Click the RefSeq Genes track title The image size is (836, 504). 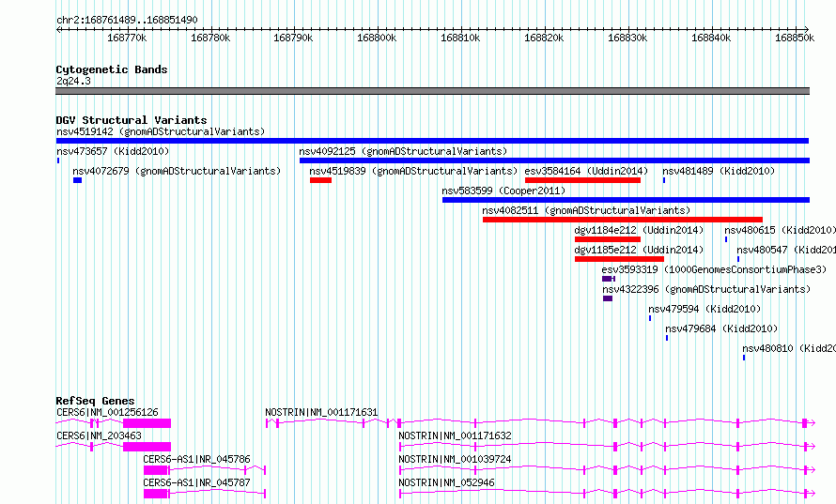95,401
